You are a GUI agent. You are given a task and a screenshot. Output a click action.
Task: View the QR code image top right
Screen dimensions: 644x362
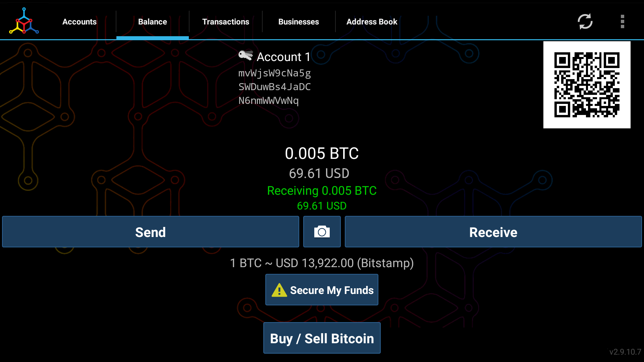click(x=587, y=85)
